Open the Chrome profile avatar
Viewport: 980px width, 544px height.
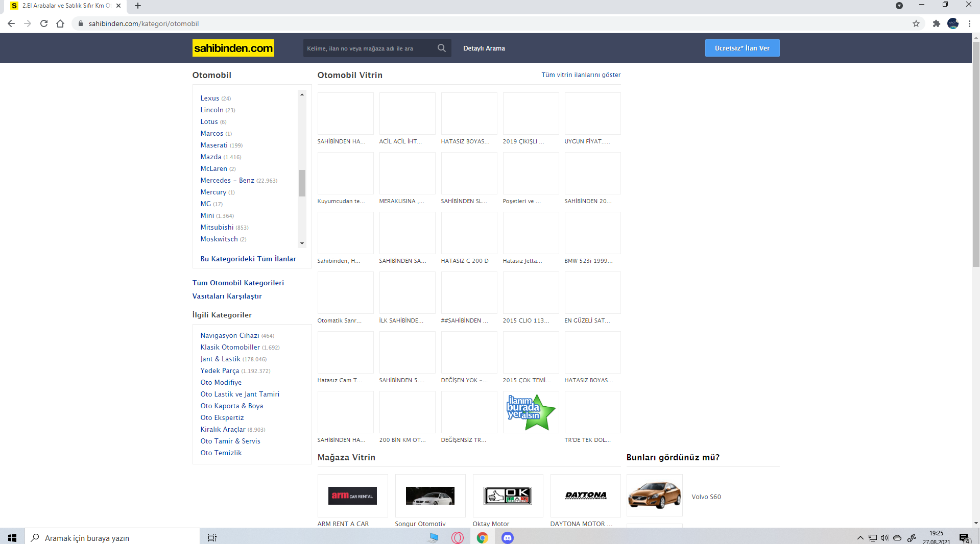[x=953, y=23]
